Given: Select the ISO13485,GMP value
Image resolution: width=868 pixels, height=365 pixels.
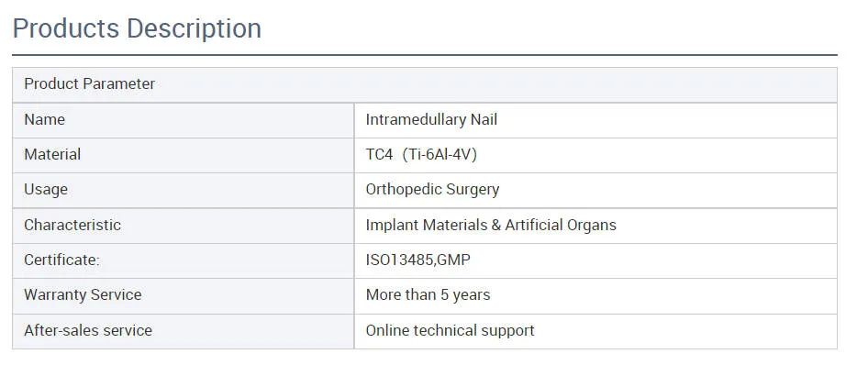Looking at the screenshot, I should 418,260.
